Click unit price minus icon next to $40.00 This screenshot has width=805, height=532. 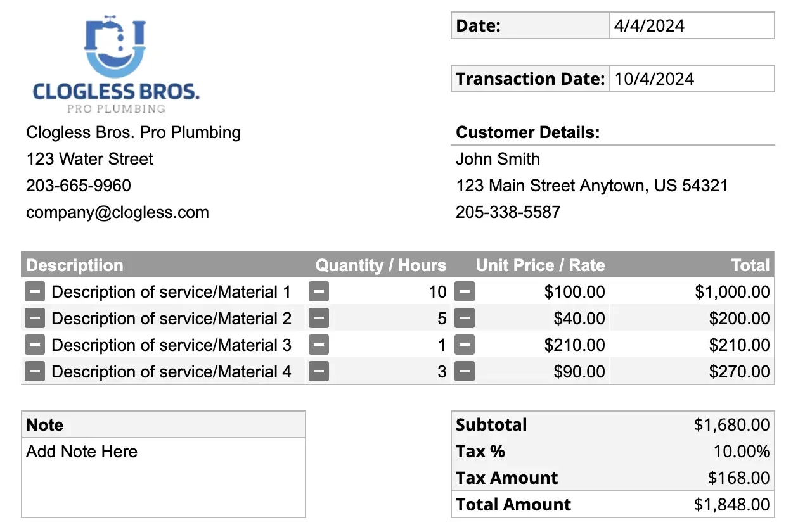click(465, 319)
